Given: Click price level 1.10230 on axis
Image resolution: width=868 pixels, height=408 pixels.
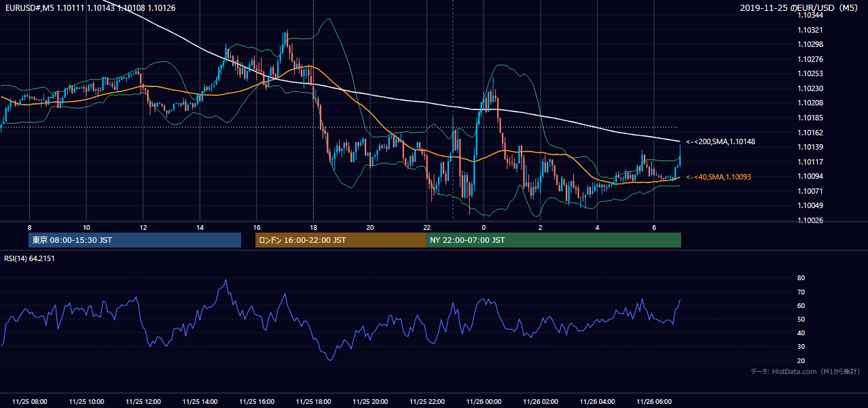Looking at the screenshot, I should [809, 88].
